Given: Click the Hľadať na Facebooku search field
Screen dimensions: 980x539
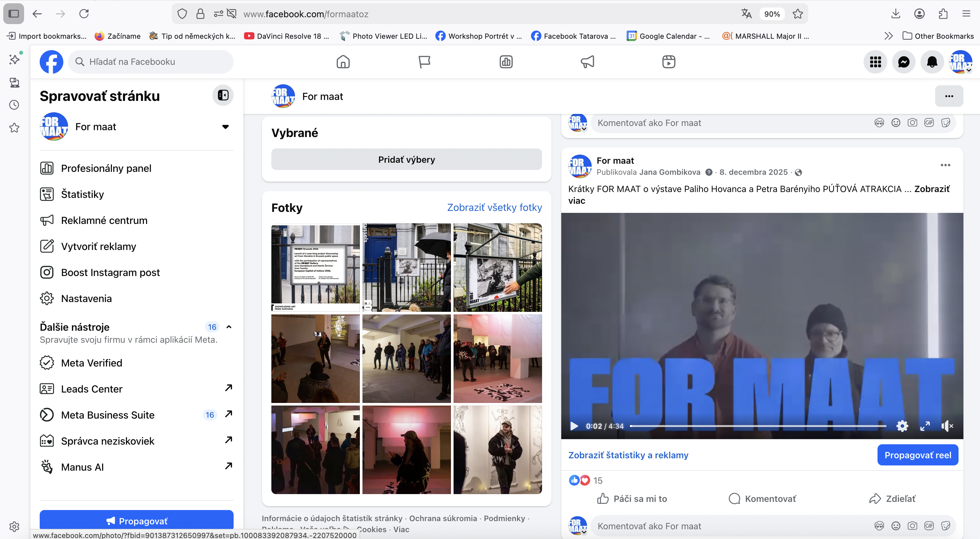Looking at the screenshot, I should click(151, 62).
